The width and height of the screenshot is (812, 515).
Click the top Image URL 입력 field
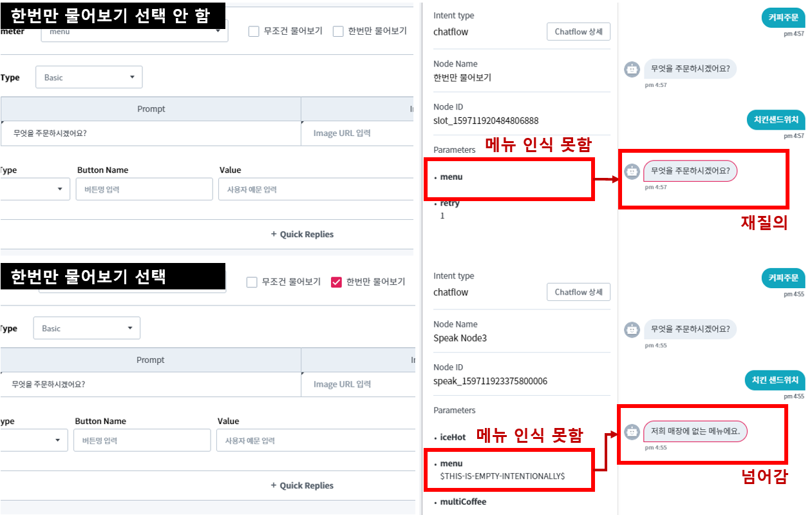[357, 133]
